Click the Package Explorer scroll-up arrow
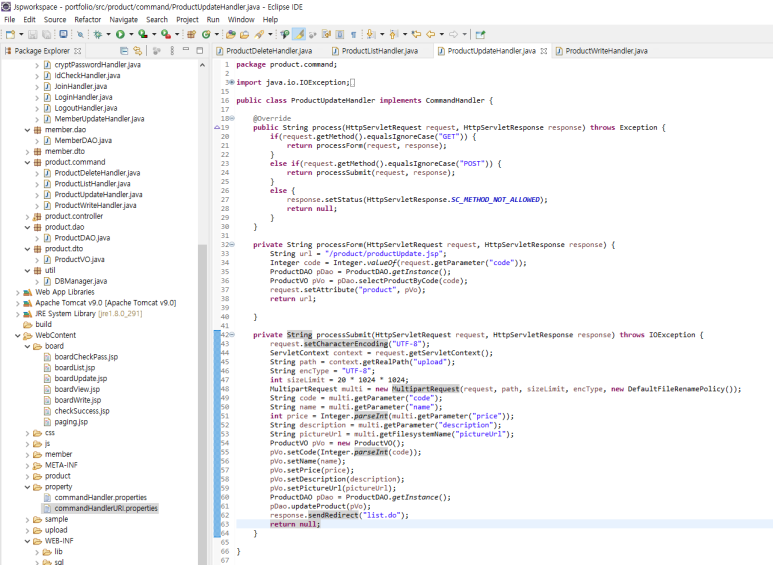Screen dimensions: 773x565 point(202,65)
